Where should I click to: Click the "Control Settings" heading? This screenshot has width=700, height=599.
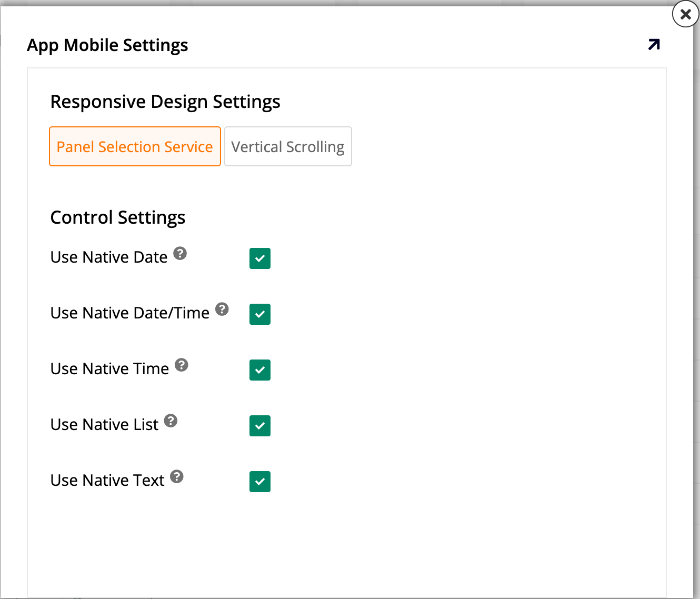(117, 217)
